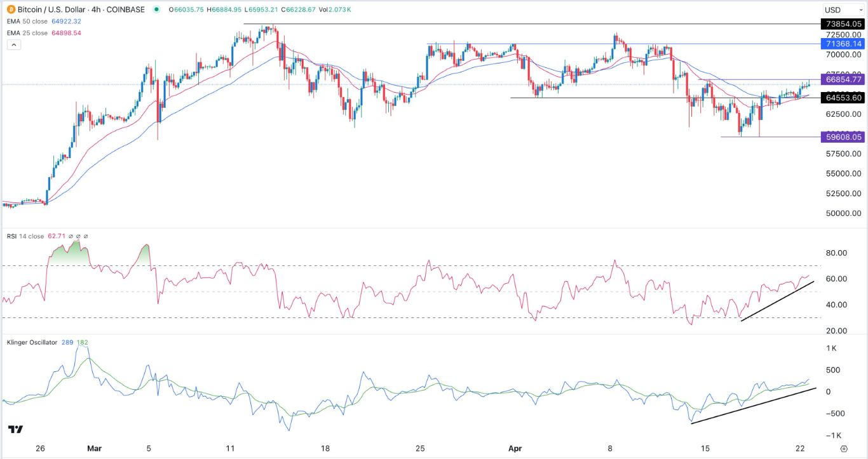The height and width of the screenshot is (459, 868).
Task: Hide the third RSI plot toggle
Action: tap(86, 236)
